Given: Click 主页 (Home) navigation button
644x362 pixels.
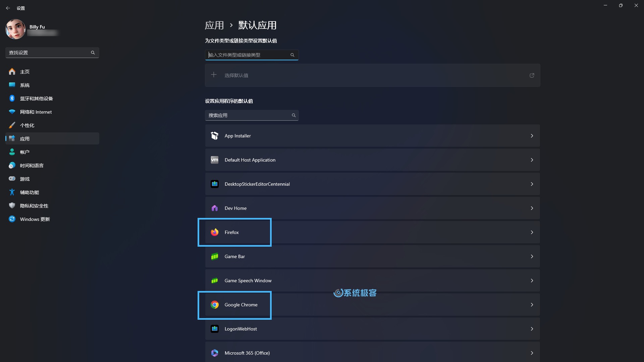Looking at the screenshot, I should (25, 71).
